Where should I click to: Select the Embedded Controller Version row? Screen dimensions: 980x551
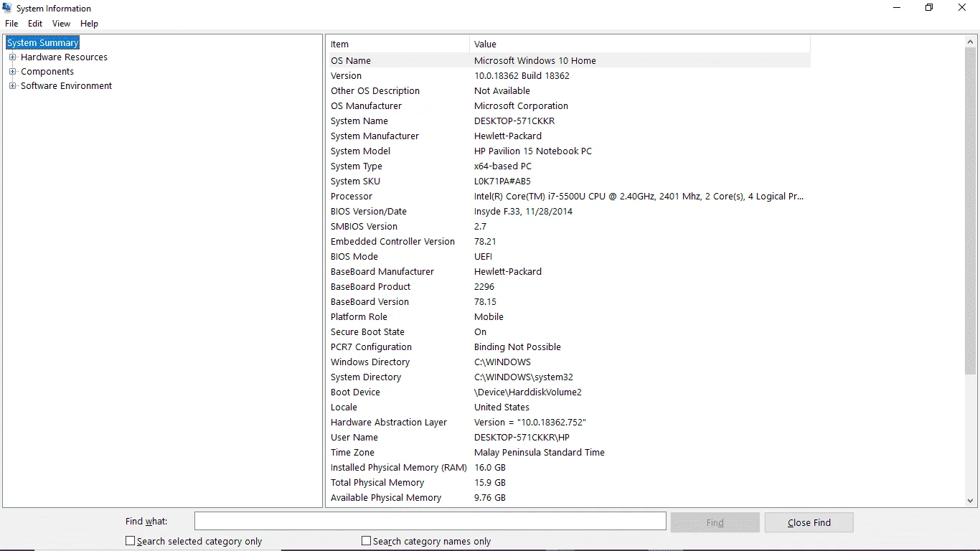[570, 242]
